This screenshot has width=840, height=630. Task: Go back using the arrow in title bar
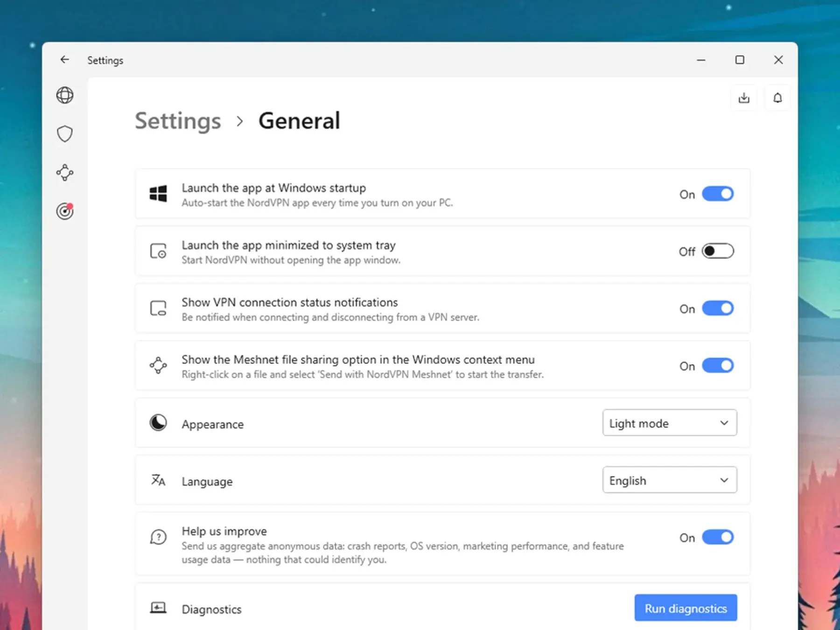64,60
